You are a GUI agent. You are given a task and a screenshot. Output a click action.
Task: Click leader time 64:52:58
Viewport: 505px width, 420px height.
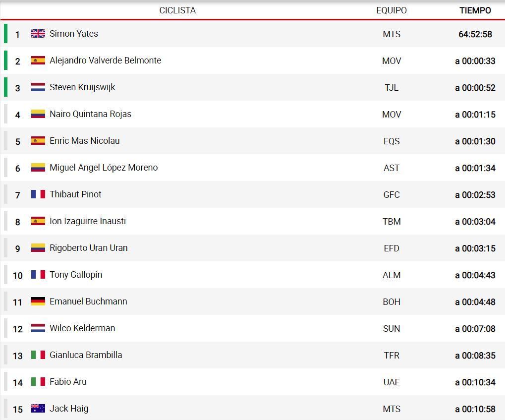475,34
